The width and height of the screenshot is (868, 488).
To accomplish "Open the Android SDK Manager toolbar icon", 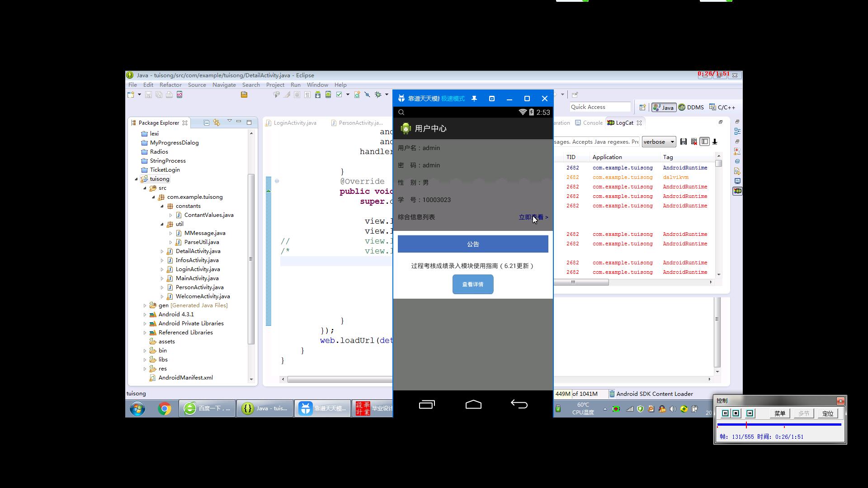I will 318,94.
